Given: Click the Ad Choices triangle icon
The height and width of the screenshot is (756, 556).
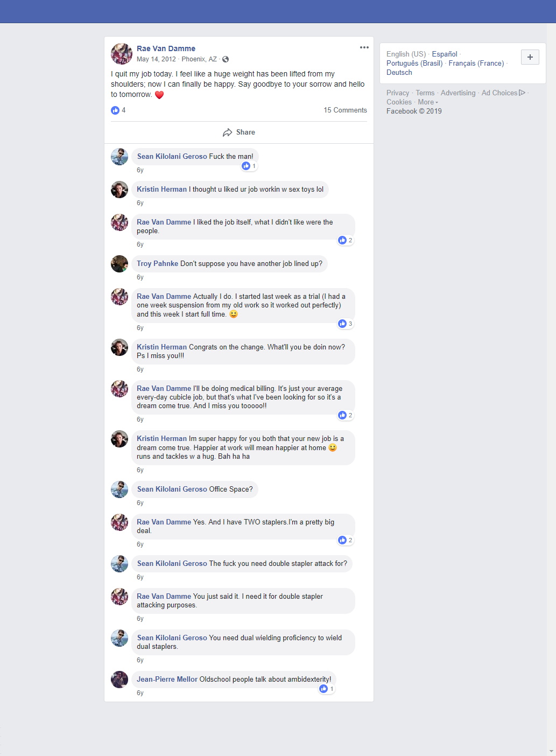Looking at the screenshot, I should click(522, 93).
